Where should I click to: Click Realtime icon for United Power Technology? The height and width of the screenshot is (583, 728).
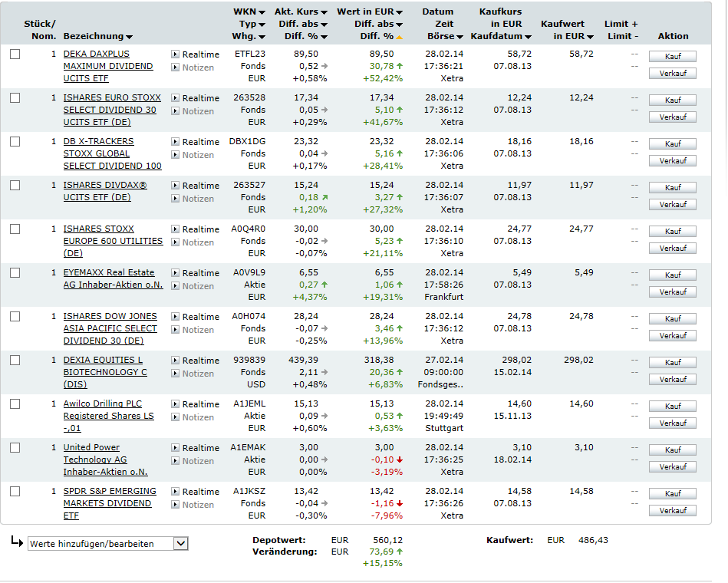pyautogui.click(x=175, y=448)
